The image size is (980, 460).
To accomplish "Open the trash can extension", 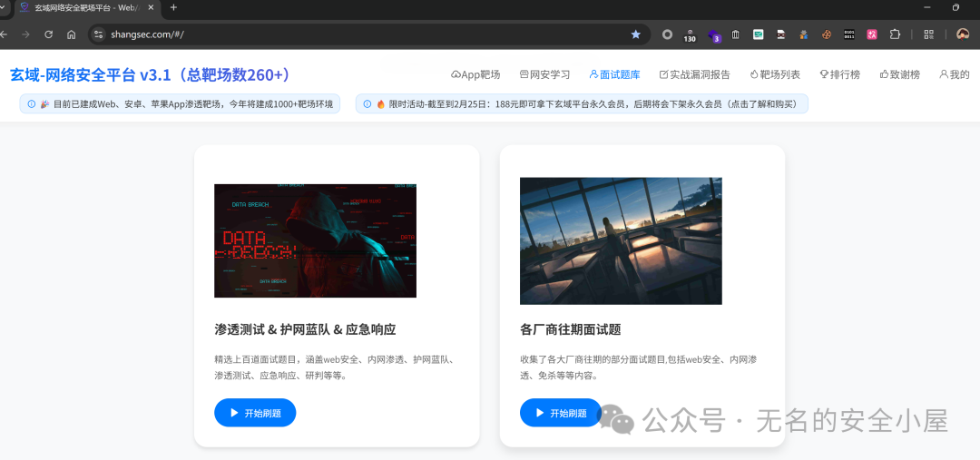I will tap(736, 34).
